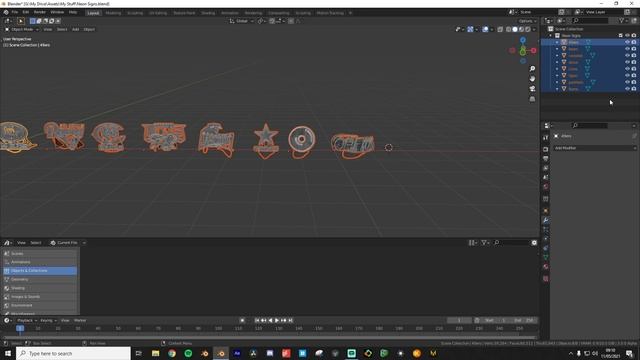This screenshot has width=640, height=360.
Task: Hide the 49ers object with its eye icon
Action: point(627,42)
